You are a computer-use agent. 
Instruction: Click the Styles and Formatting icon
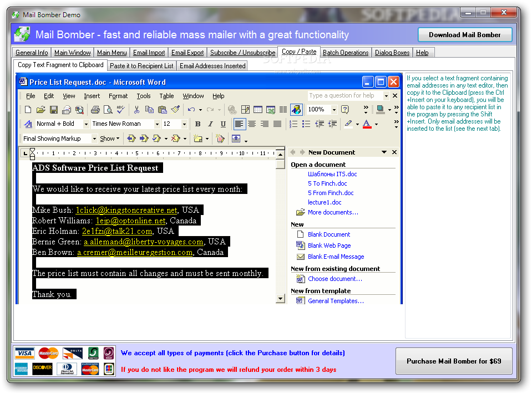(28, 124)
